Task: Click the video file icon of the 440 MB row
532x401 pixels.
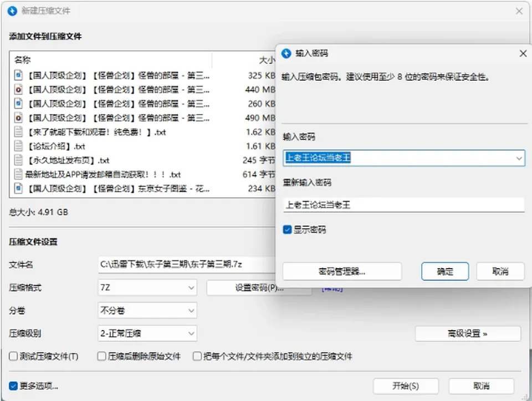Action: (x=18, y=89)
